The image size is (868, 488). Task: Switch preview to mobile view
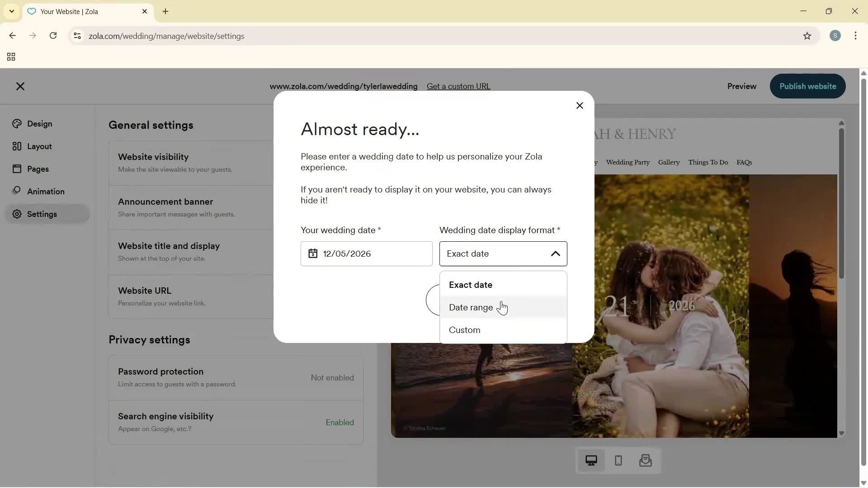[x=618, y=460]
